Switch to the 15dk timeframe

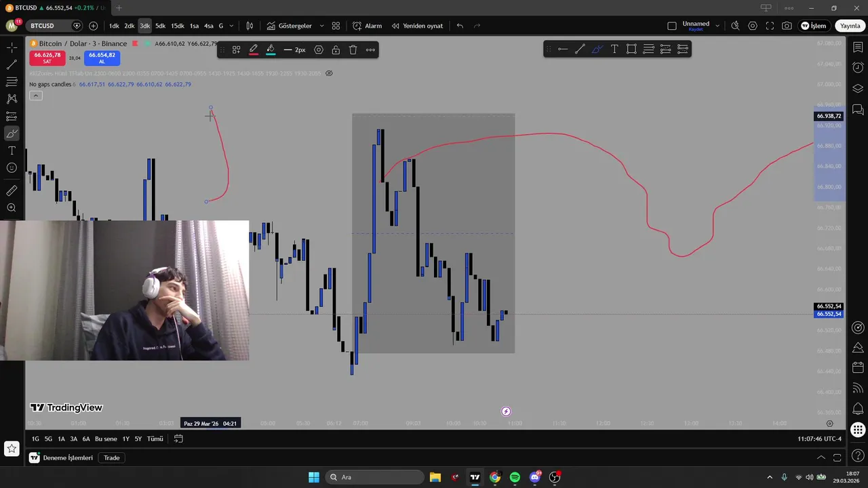click(177, 26)
